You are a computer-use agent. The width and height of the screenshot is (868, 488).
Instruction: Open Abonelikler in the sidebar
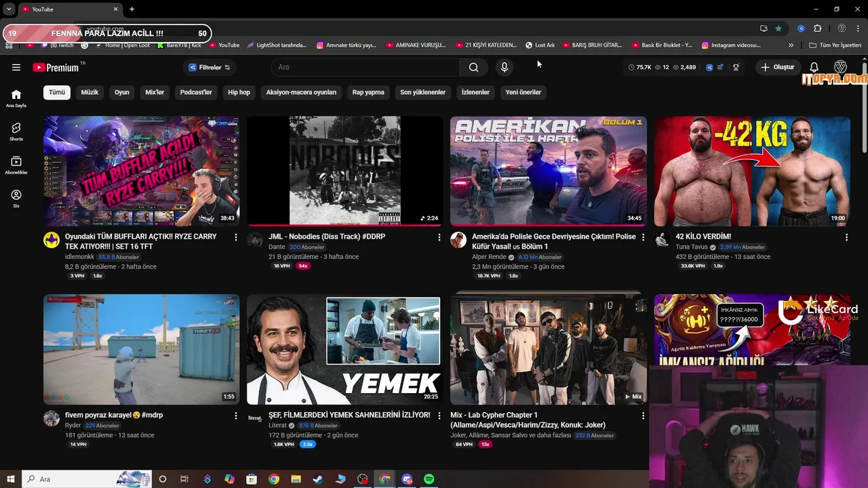pyautogui.click(x=16, y=165)
